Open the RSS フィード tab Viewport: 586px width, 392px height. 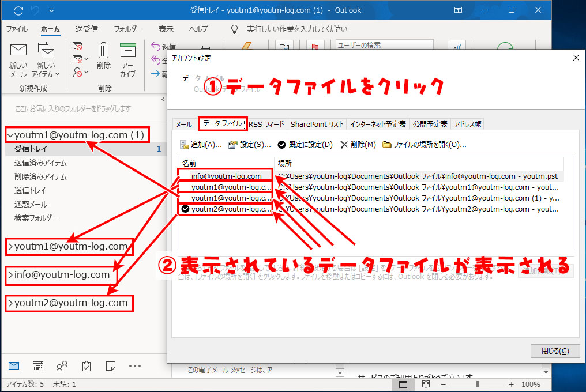[266, 125]
